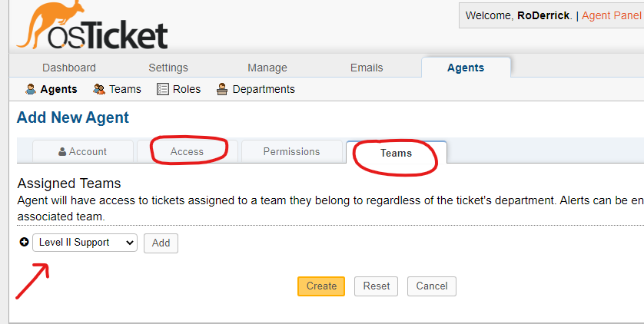Image resolution: width=644 pixels, height=324 pixels.
Task: Open the Permissions tab
Action: 291,152
